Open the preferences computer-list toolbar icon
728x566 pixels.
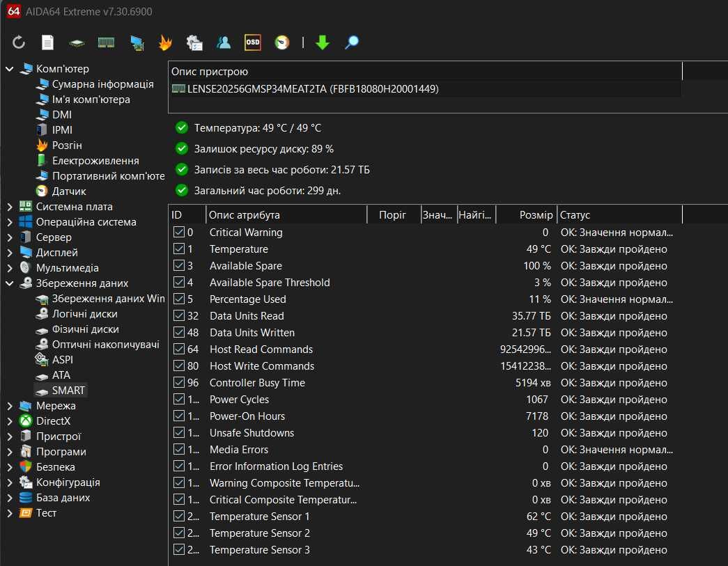pyautogui.click(x=194, y=42)
